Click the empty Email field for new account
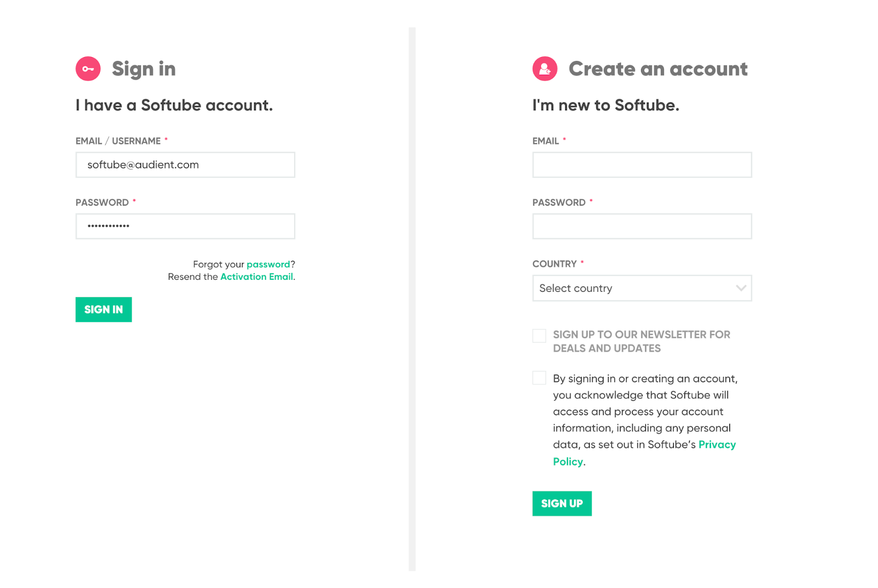 pyautogui.click(x=642, y=165)
